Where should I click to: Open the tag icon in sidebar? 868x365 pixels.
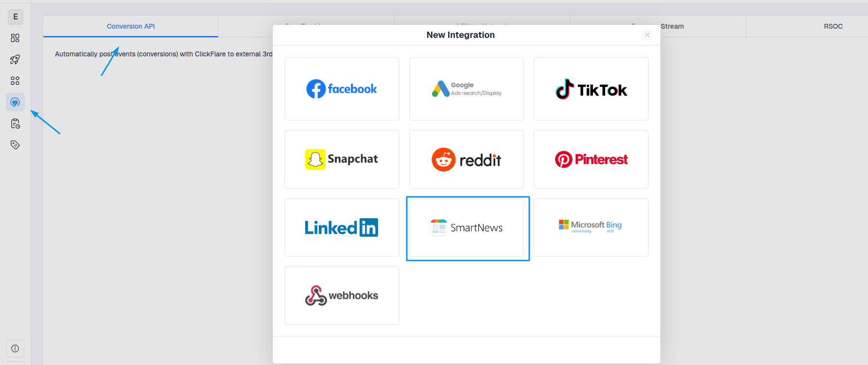pos(15,145)
